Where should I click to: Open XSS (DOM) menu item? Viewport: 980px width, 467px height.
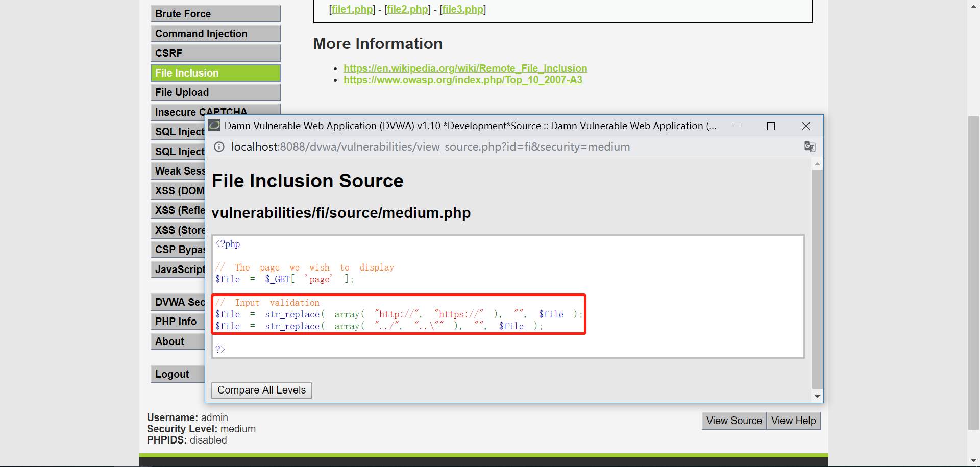click(x=178, y=191)
